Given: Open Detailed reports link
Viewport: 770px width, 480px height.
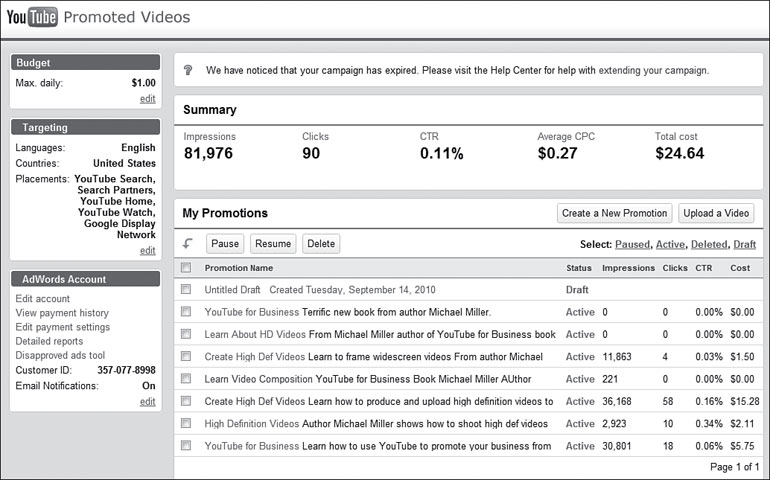Looking at the screenshot, I should coord(49,341).
